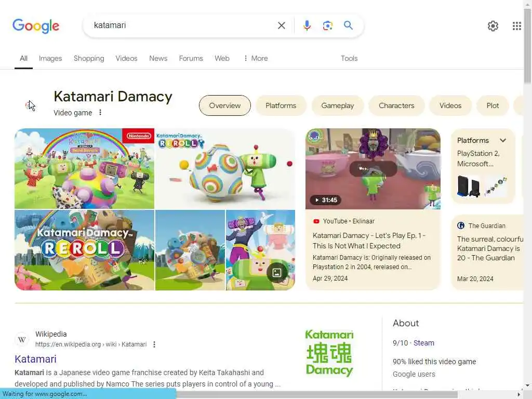This screenshot has height=399, width=532.
Task: Open the YouTube gameplay video thumbnail
Action: coord(373,168)
